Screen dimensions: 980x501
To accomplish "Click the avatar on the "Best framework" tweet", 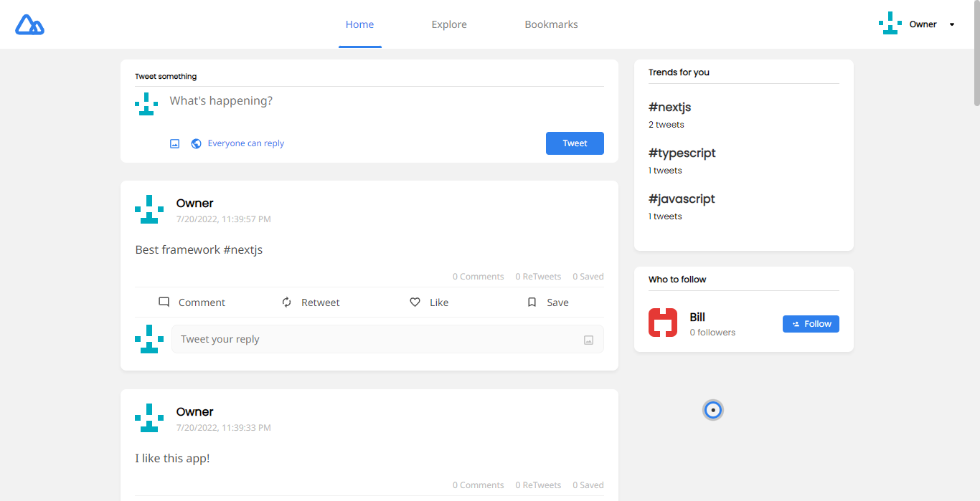I will (x=149, y=209).
